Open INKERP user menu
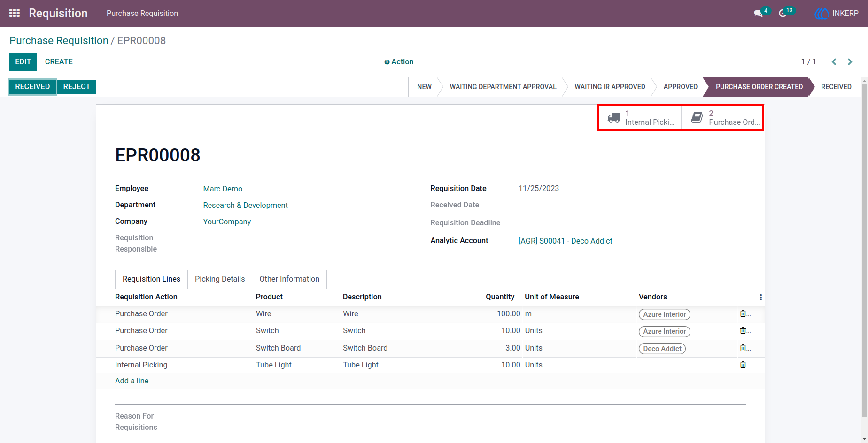The width and height of the screenshot is (868, 443). click(x=837, y=13)
